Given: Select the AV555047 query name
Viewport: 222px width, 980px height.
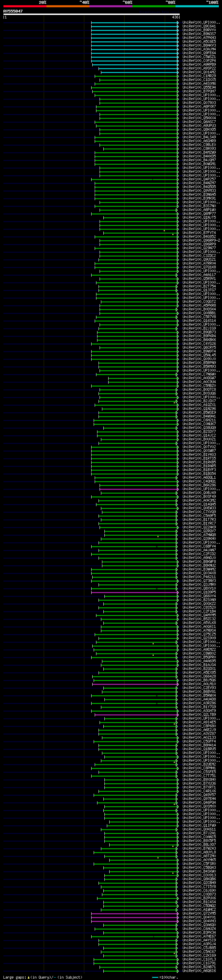Looking at the screenshot, I should point(13,11).
